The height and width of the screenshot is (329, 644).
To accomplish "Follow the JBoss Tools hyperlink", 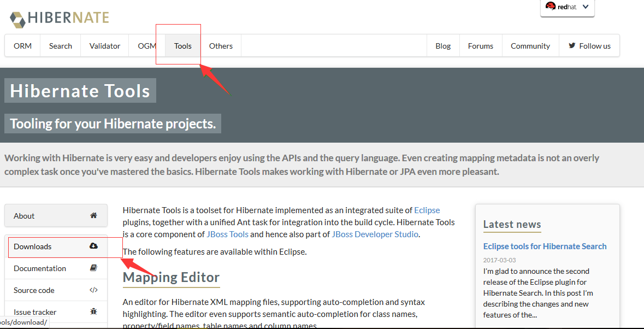I will click(228, 234).
